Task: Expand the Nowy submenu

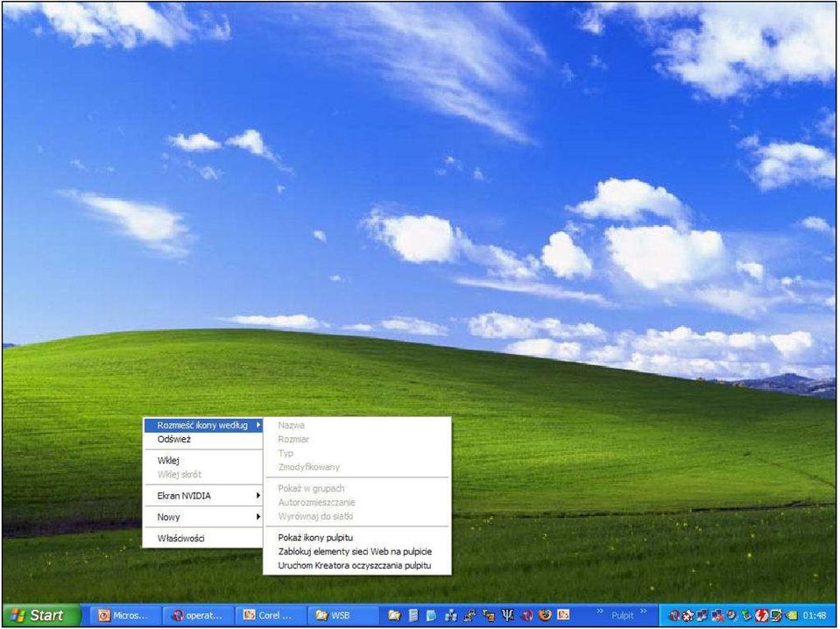Action: (203, 517)
